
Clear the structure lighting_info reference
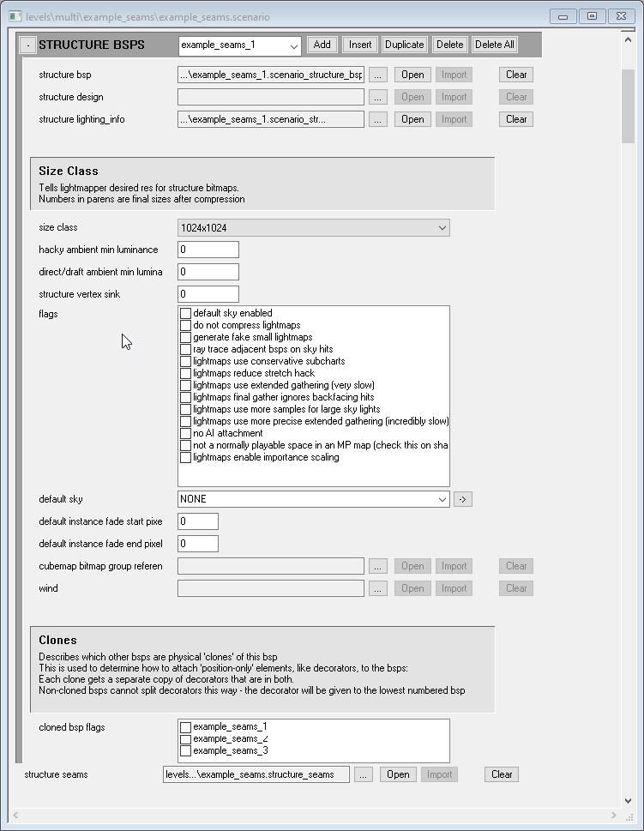click(x=515, y=119)
